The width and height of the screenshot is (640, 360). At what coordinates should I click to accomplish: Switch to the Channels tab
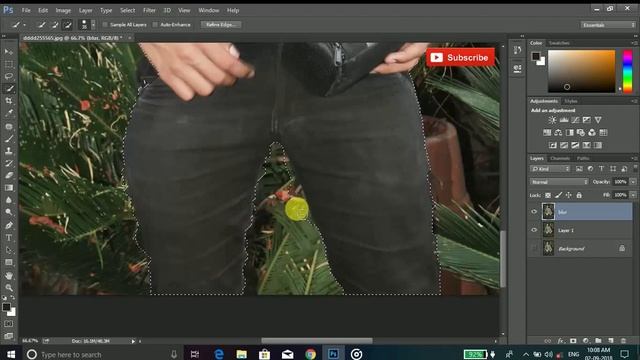tap(560, 158)
